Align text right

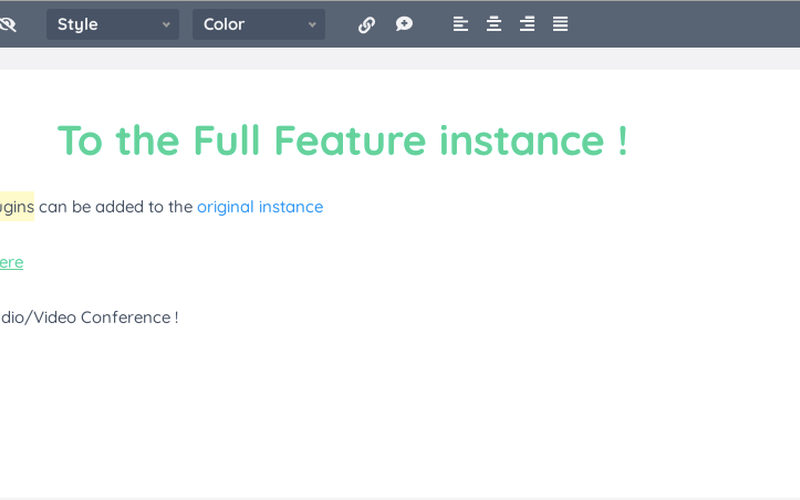click(x=527, y=24)
